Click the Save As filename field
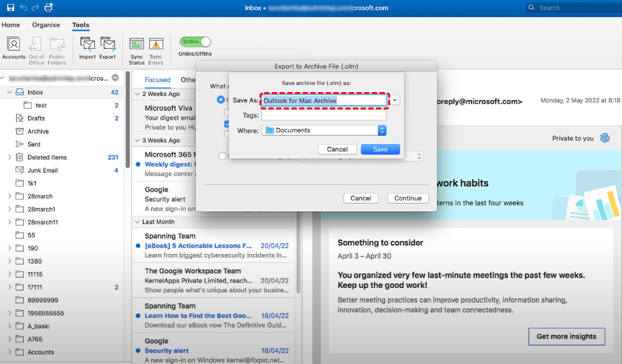The width and height of the screenshot is (622, 364). pos(324,100)
